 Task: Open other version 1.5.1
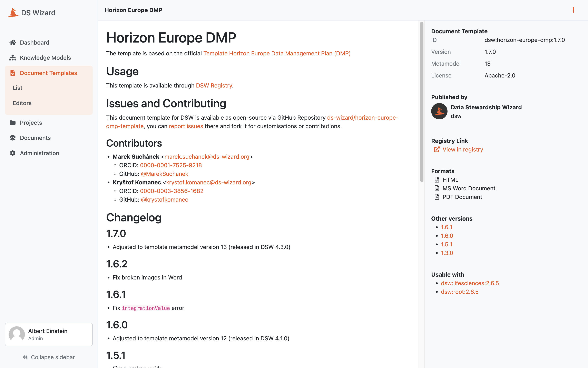(x=447, y=244)
